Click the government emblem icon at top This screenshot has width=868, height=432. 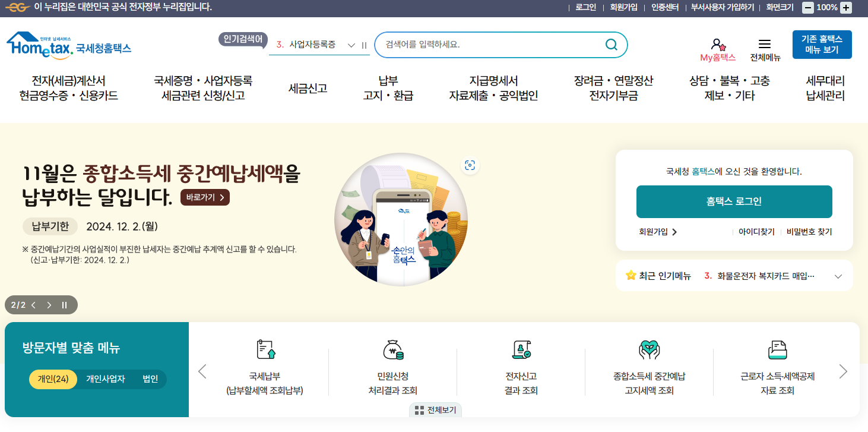(17, 7)
